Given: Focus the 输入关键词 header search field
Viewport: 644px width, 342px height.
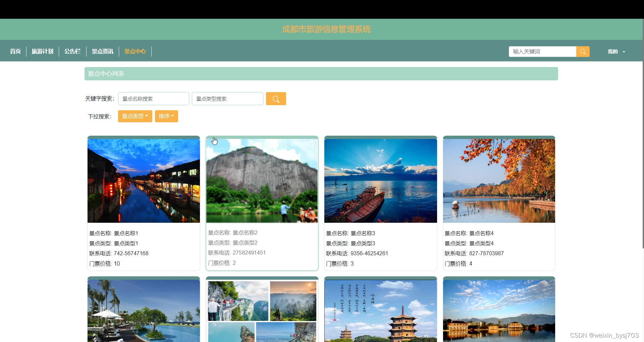Looking at the screenshot, I should (x=542, y=52).
